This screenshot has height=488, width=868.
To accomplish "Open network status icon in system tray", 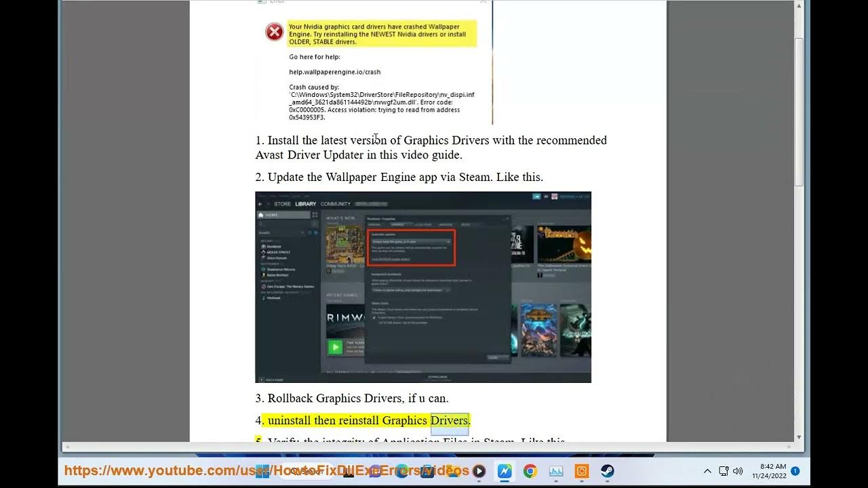I will pos(723,471).
